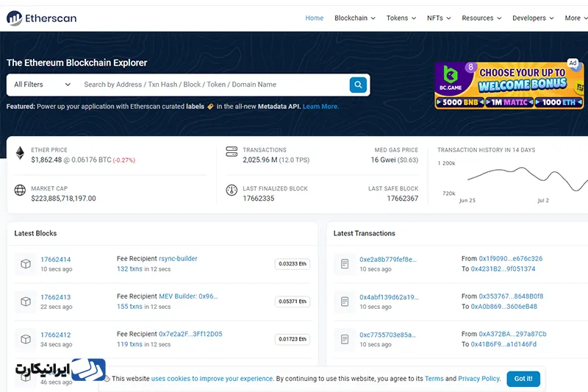The height and width of the screenshot is (392, 588).
Task: View the 119 txns link
Action: click(130, 344)
